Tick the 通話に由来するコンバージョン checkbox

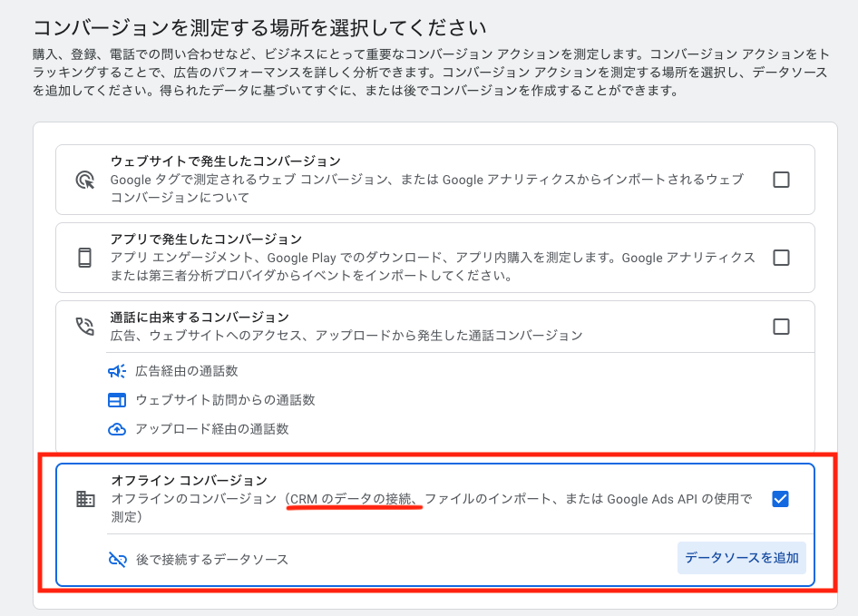[781, 327]
